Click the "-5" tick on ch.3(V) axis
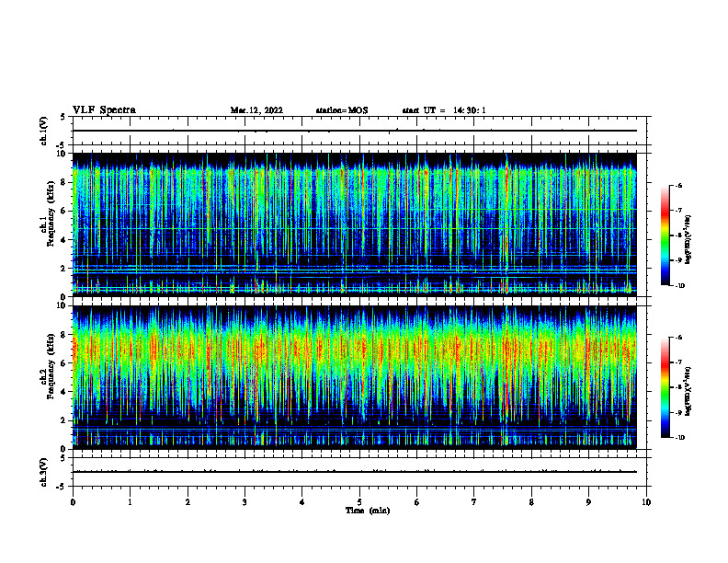This screenshot has width=728, height=563. point(62,487)
